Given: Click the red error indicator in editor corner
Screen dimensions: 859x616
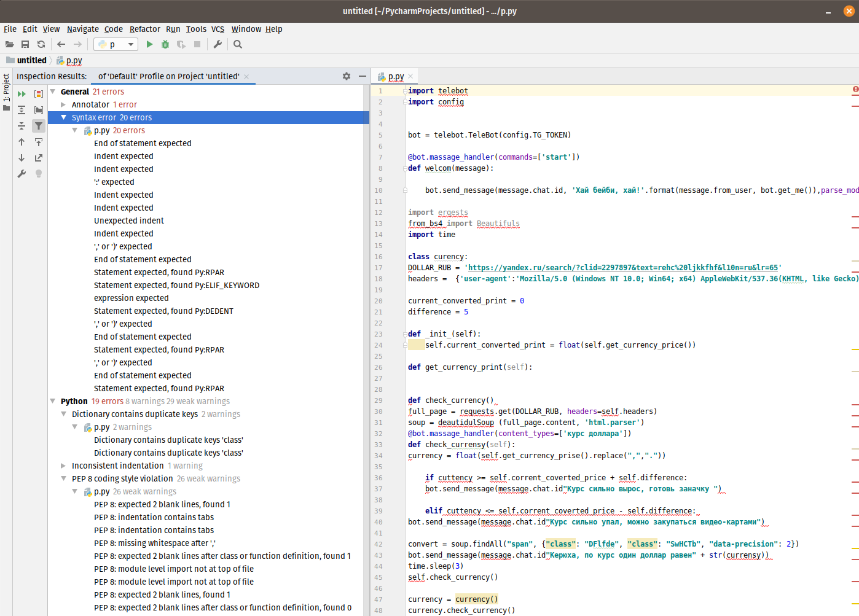Looking at the screenshot, I should click(855, 90).
